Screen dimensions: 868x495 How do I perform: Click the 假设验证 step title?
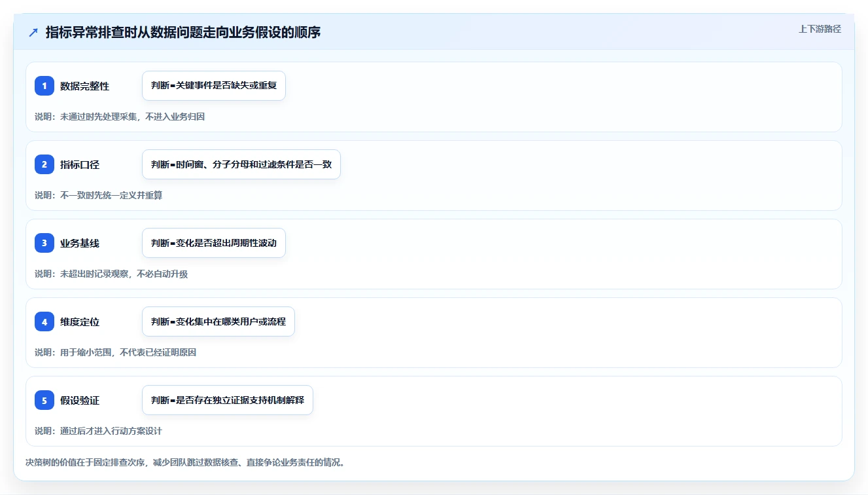point(80,400)
